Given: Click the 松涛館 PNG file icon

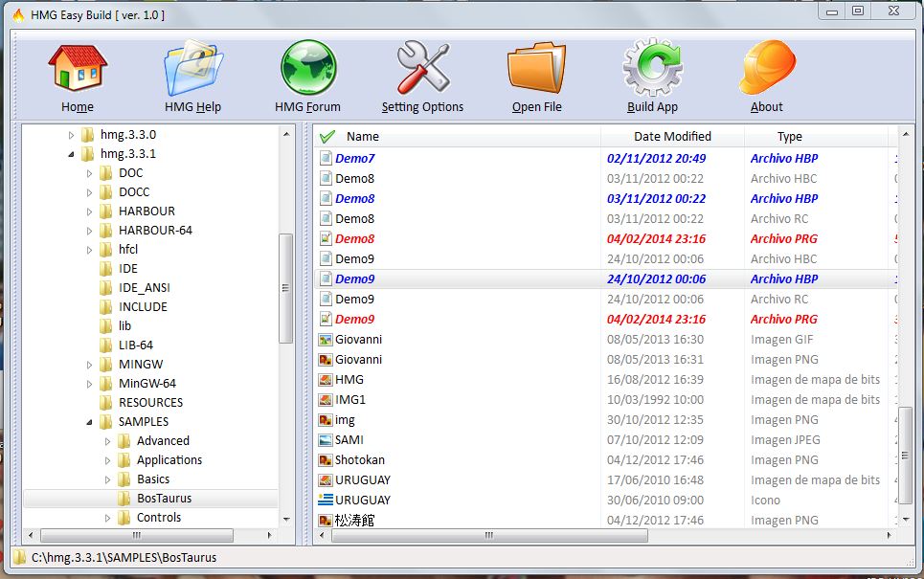Looking at the screenshot, I should coord(326,520).
